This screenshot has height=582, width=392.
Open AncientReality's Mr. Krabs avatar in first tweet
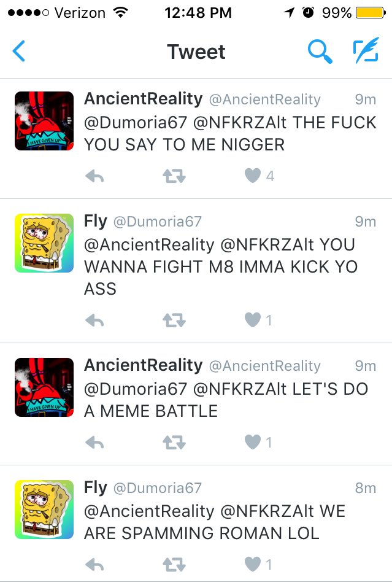coord(44,121)
